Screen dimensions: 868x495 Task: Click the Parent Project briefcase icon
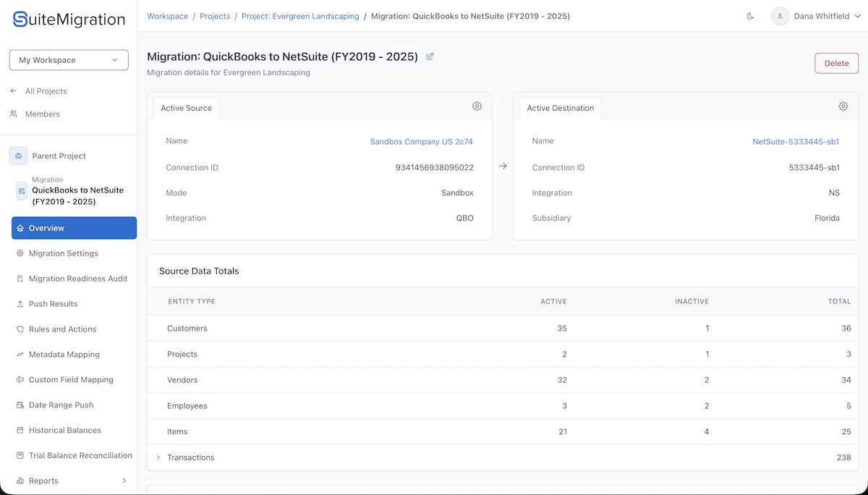[x=18, y=156]
